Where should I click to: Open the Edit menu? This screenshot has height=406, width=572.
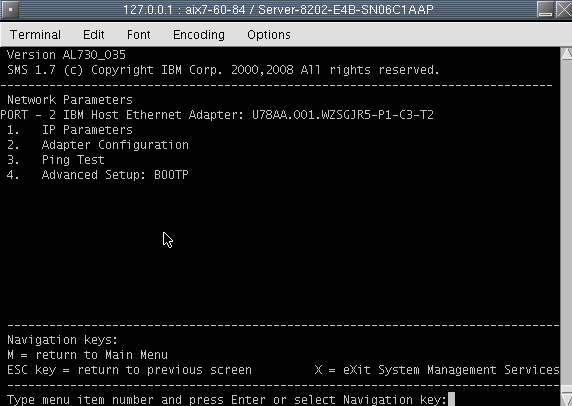(x=94, y=35)
